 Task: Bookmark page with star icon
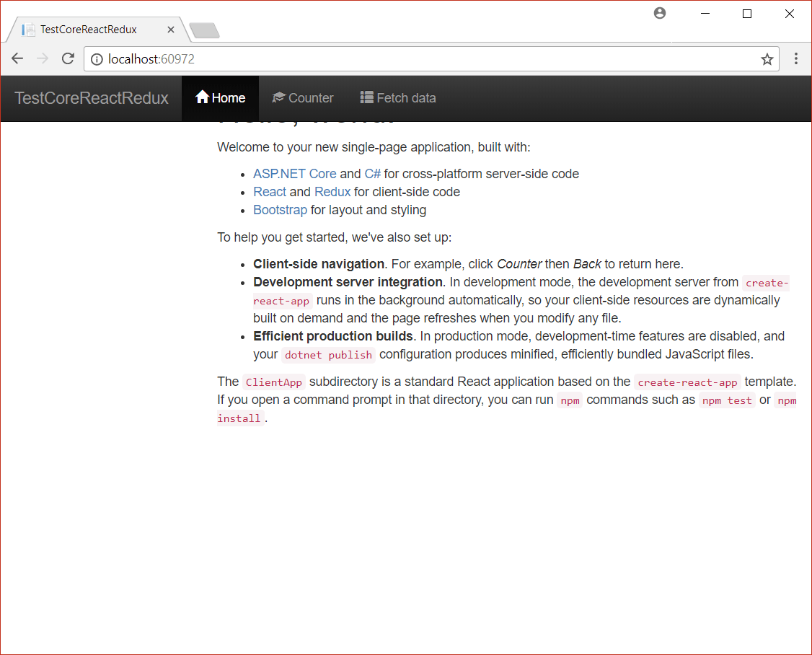tap(767, 59)
